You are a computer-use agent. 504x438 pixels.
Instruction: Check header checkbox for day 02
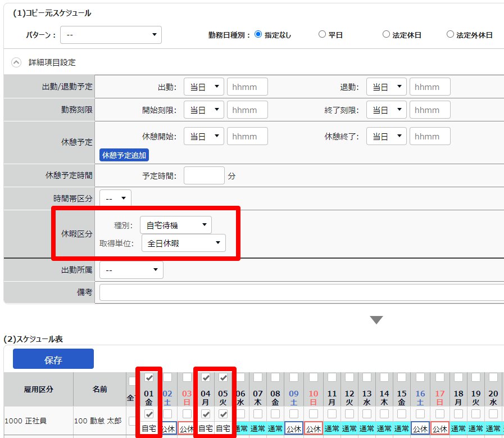point(167,377)
